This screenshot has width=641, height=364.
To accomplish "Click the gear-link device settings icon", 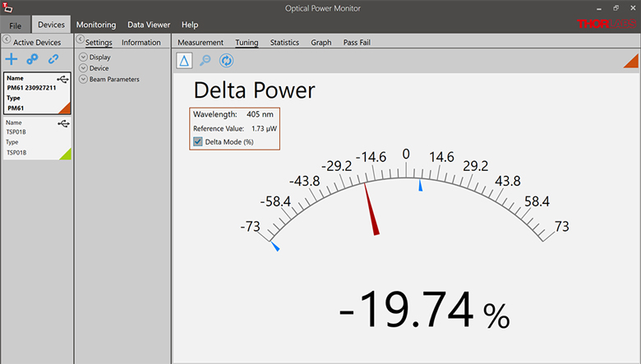I will [32, 59].
